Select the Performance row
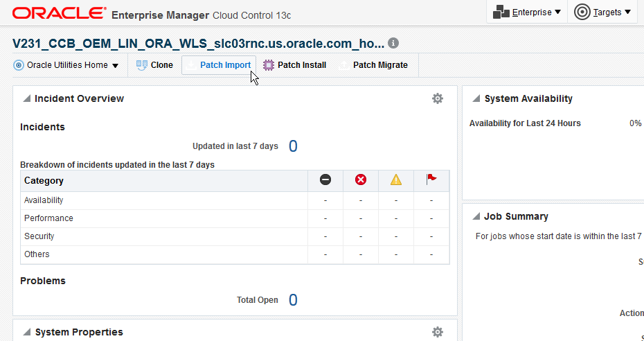 (x=235, y=218)
